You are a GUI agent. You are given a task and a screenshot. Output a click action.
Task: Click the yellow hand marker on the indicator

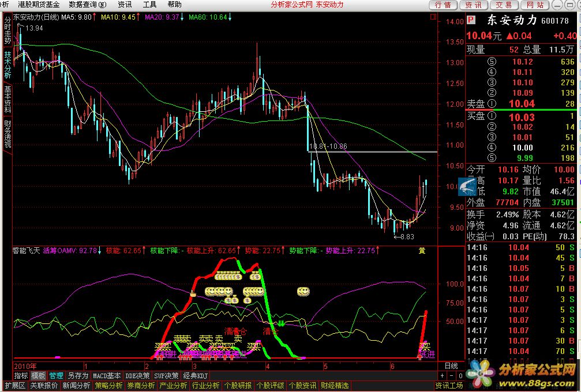click(193, 294)
